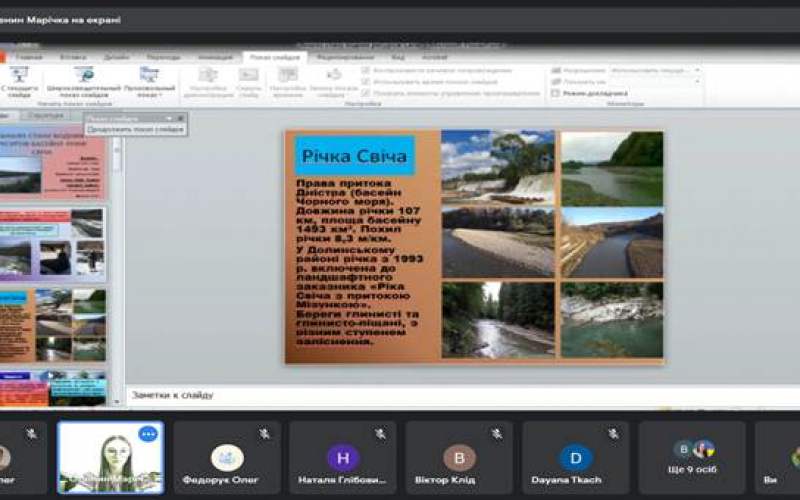The height and width of the screenshot is (500, 800).
Task: Switch to the Insert (Вставка) ribbon tab
Action: 73,57
